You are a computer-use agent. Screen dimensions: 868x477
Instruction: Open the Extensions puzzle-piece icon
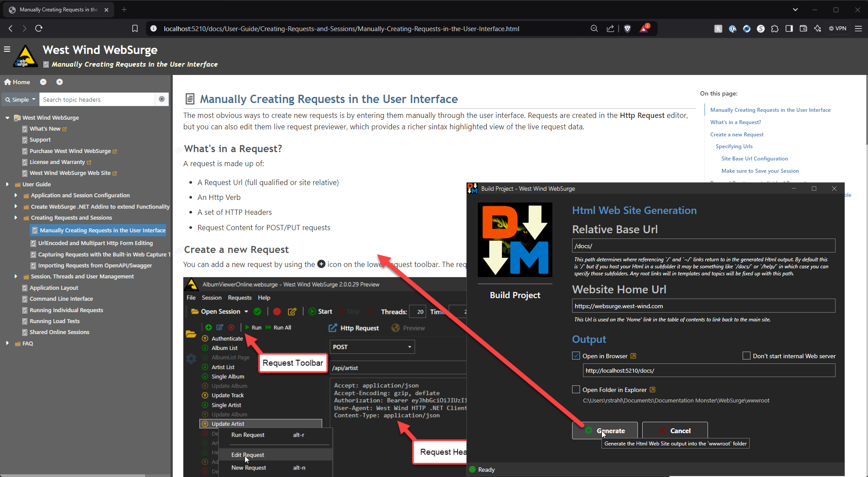click(775, 28)
